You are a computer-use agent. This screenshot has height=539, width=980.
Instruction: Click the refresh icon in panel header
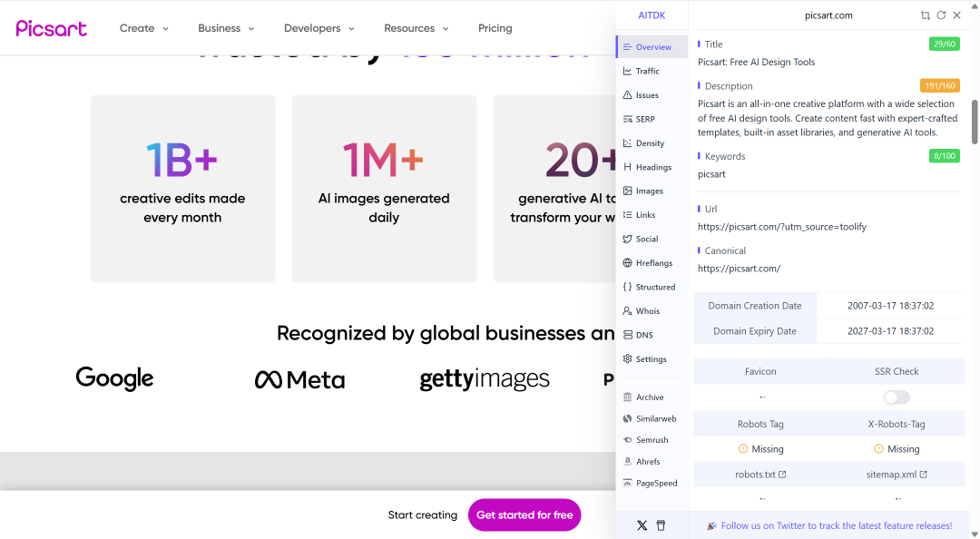pyautogui.click(x=941, y=15)
